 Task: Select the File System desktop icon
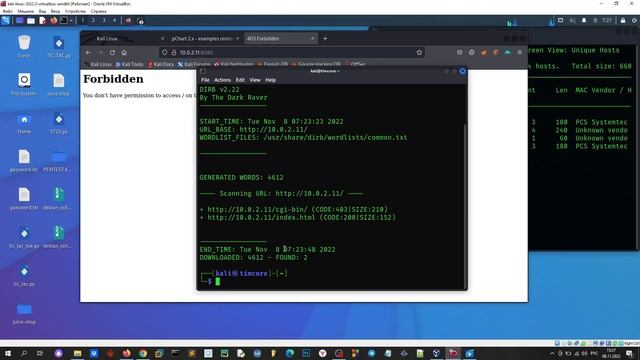(x=24, y=84)
